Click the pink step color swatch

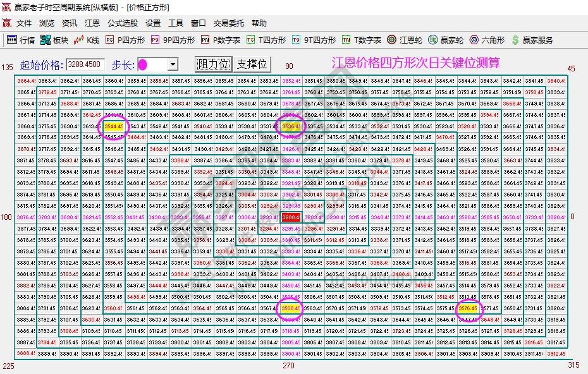[142, 64]
